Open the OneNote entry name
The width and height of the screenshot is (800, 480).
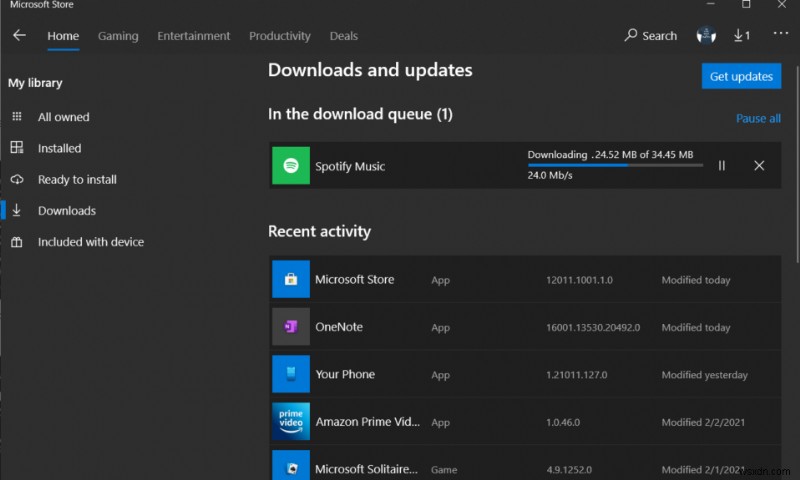pos(339,327)
